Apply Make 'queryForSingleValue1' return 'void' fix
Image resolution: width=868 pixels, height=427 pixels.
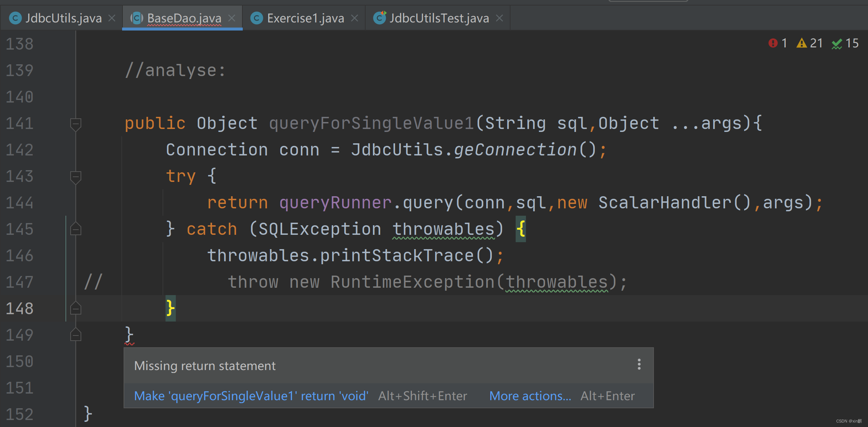pyautogui.click(x=251, y=396)
